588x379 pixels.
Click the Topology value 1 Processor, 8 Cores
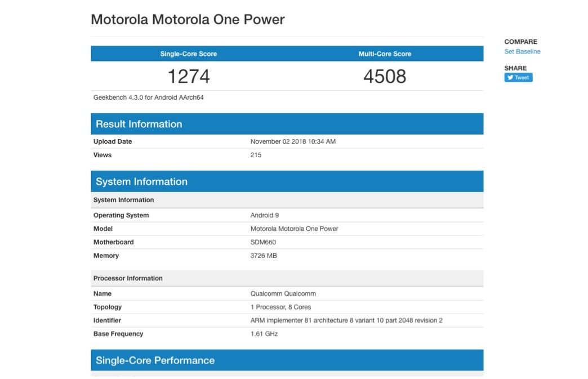(280, 307)
